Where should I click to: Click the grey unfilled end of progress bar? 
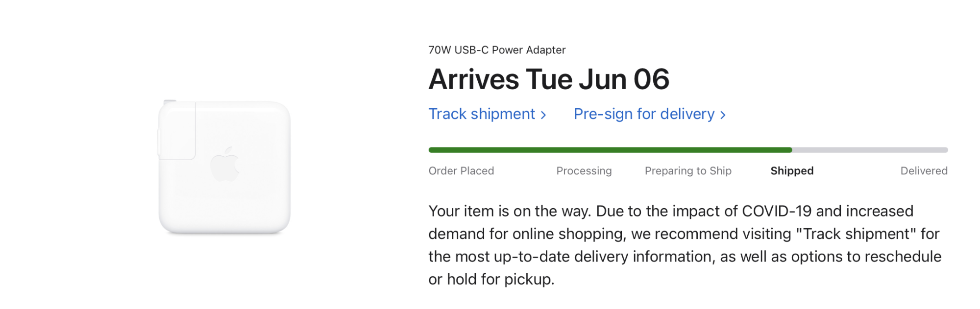[x=870, y=150]
